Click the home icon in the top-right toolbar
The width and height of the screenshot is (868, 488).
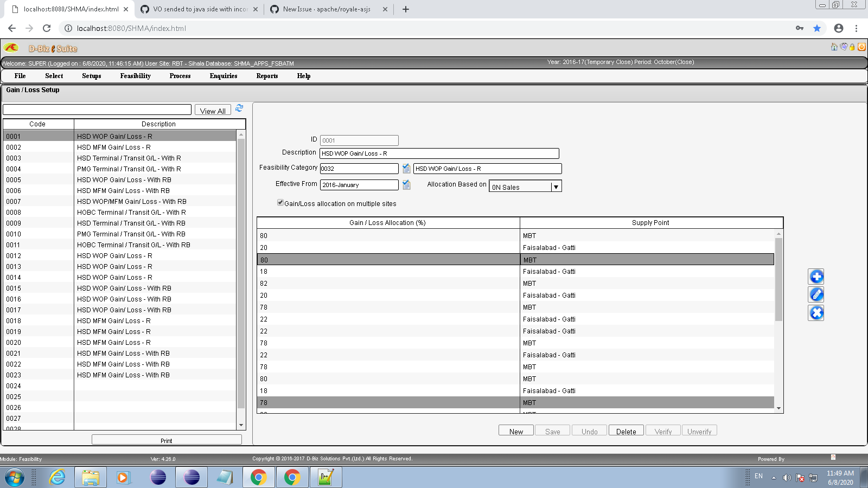coord(834,47)
